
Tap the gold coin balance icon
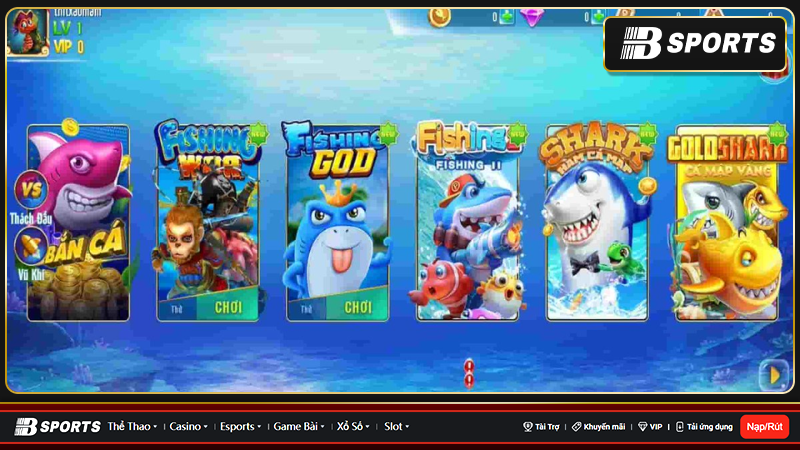click(439, 17)
